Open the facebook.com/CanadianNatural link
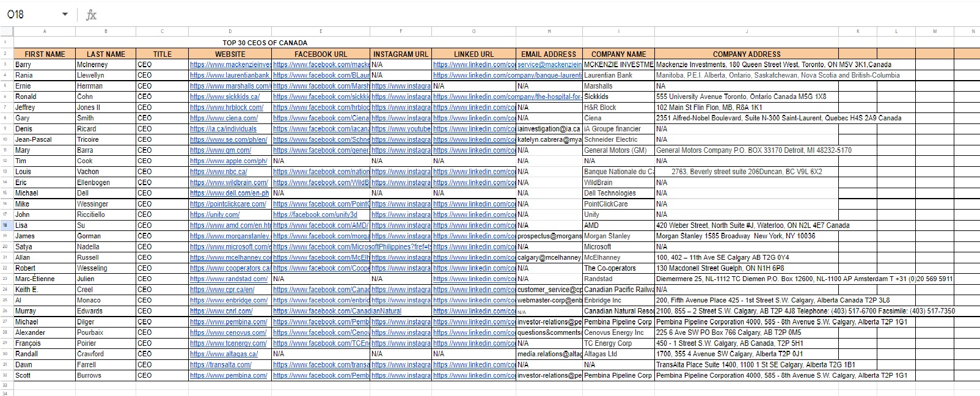980x396 pixels. coord(337,311)
